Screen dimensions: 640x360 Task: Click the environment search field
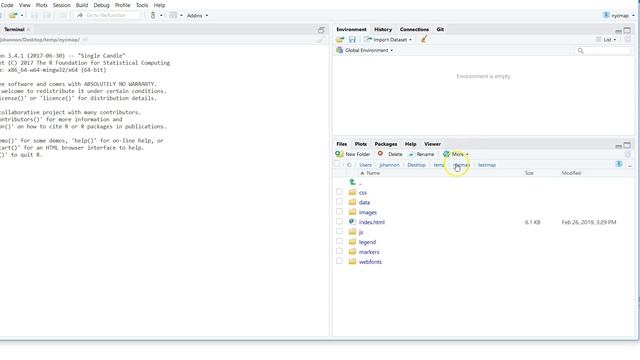click(603, 51)
